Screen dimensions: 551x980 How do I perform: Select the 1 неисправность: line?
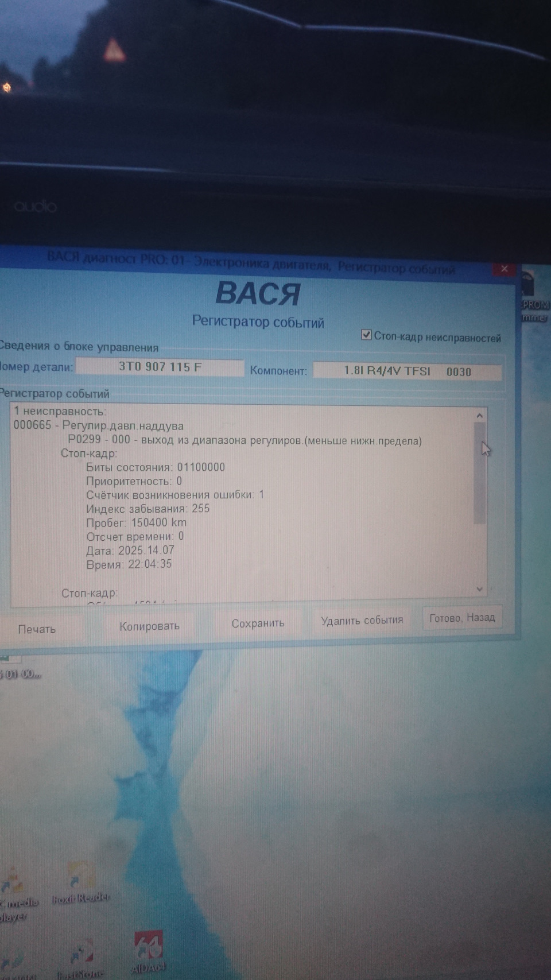coord(60,411)
